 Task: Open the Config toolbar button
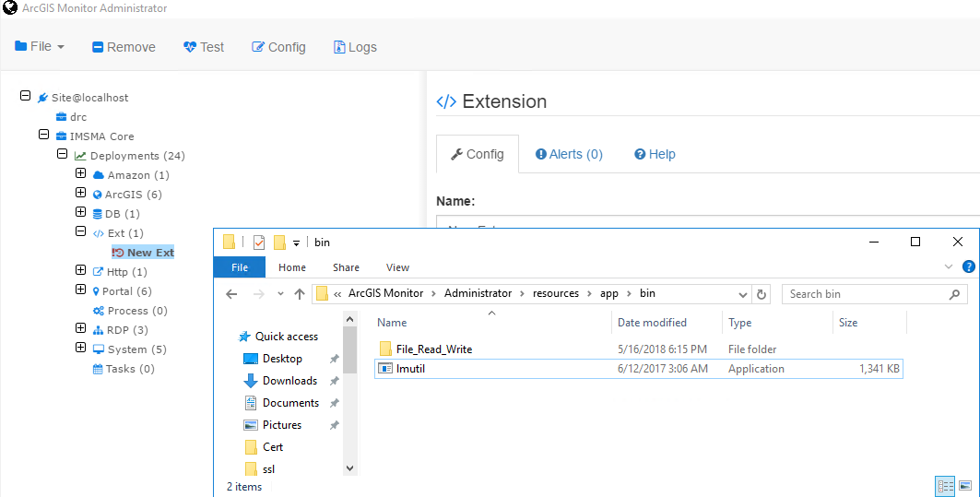click(x=278, y=47)
